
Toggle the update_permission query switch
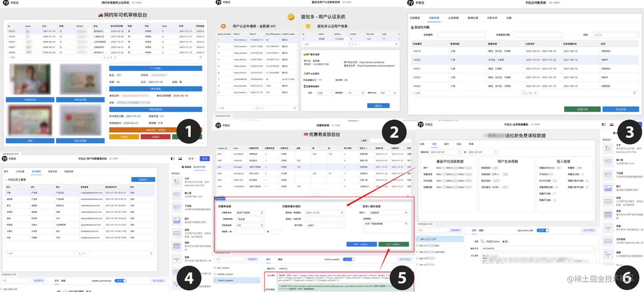(x=121, y=281)
